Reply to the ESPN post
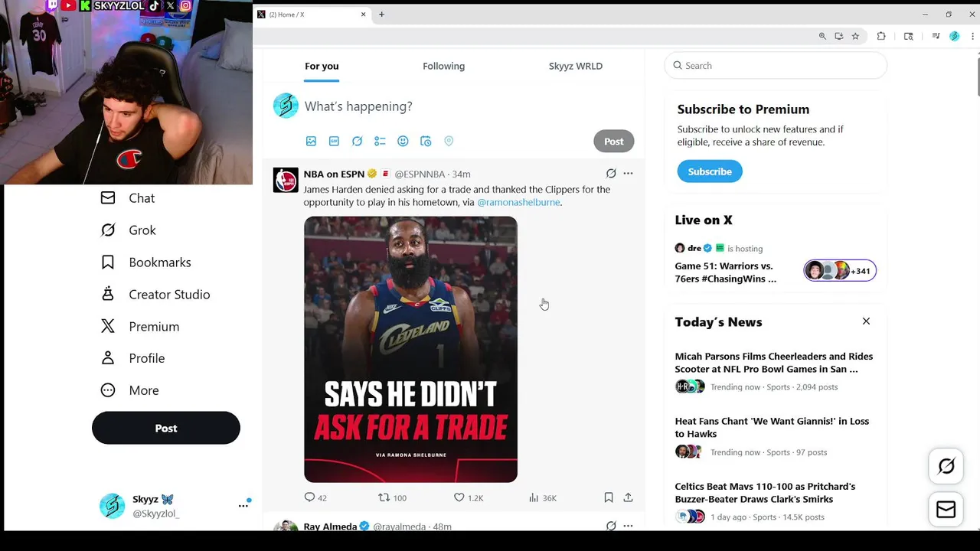The width and height of the screenshot is (980, 551). 315,497
